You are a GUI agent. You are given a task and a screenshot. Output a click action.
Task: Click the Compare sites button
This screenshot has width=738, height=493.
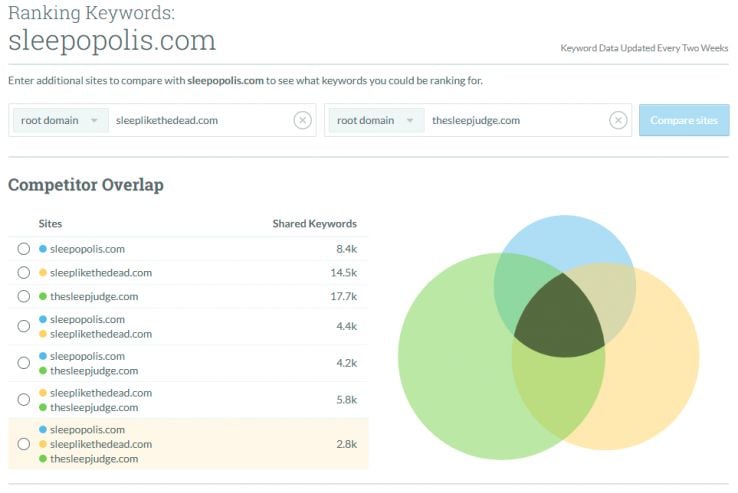(x=684, y=120)
